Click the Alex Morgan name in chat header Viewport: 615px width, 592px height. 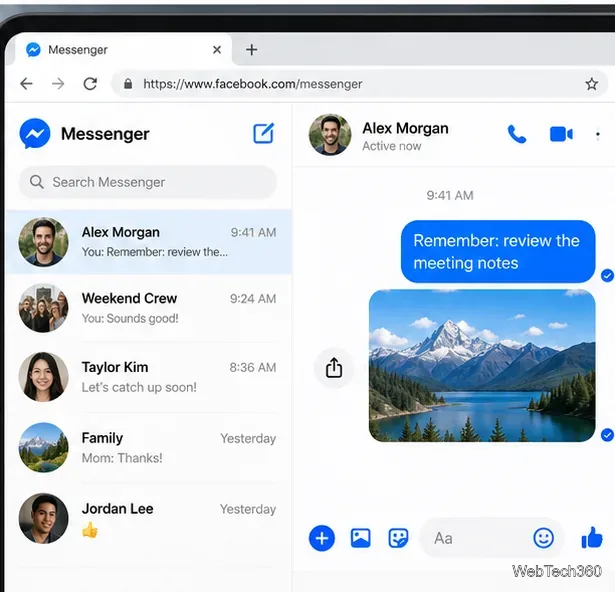click(405, 128)
